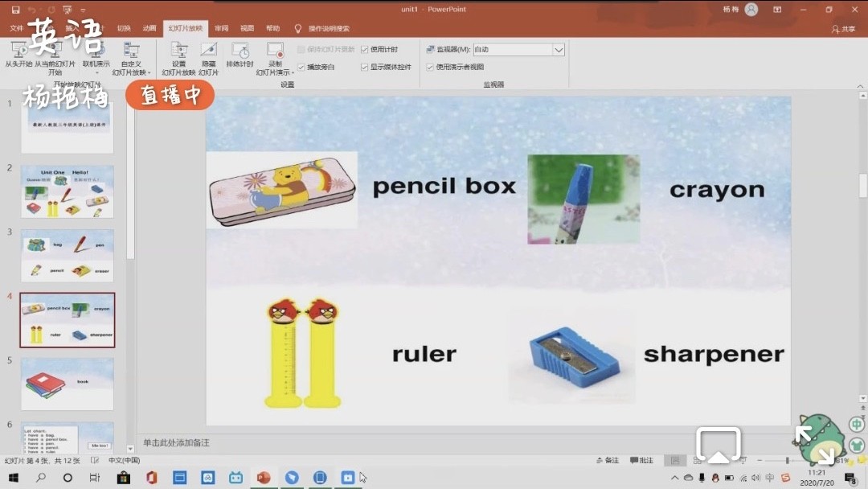Screen dimensions: 868x489
Task: Click the 自定义幻灯片放映 icon
Action: point(131,51)
